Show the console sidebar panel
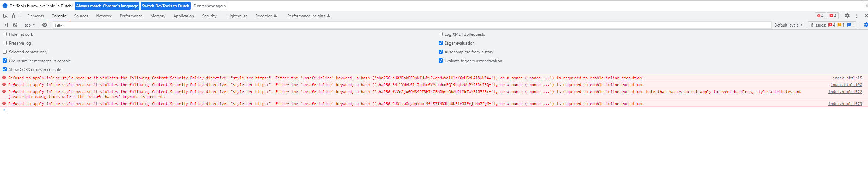Image resolution: width=868 pixels, height=189 pixels. tap(5, 25)
